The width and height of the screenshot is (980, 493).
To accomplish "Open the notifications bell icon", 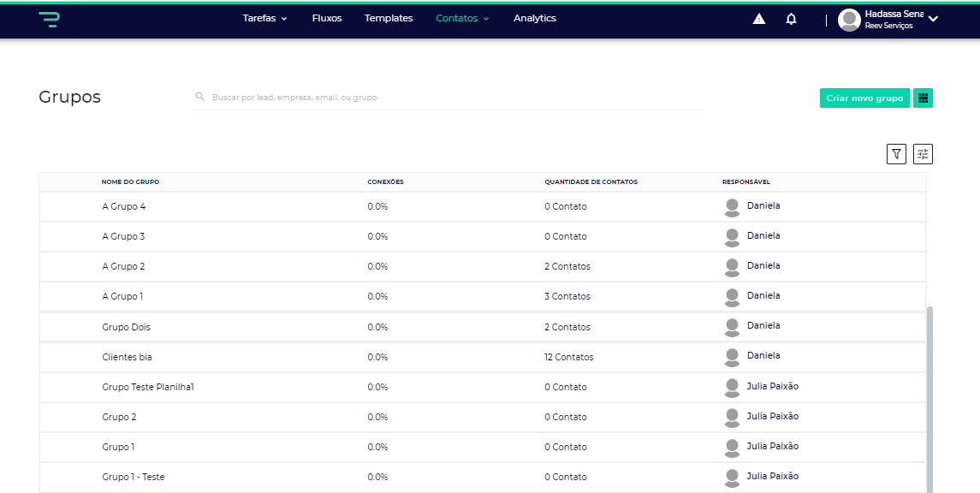I will click(x=791, y=19).
